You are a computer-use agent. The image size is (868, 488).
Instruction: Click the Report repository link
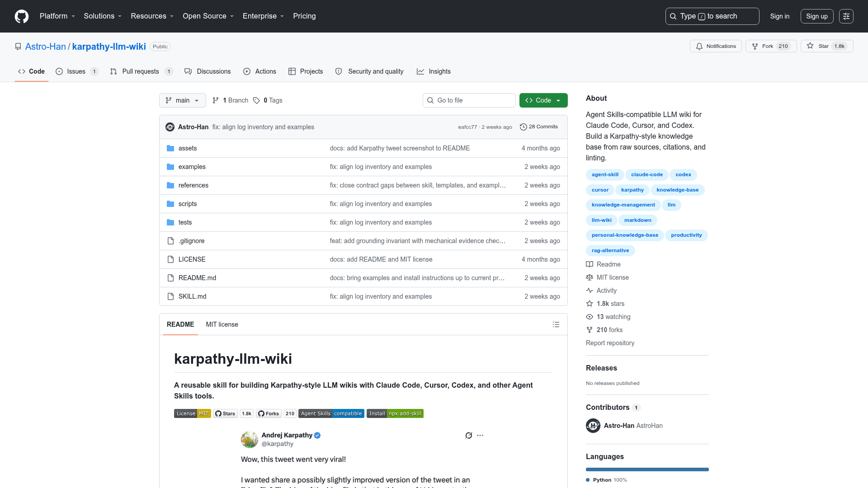click(610, 343)
